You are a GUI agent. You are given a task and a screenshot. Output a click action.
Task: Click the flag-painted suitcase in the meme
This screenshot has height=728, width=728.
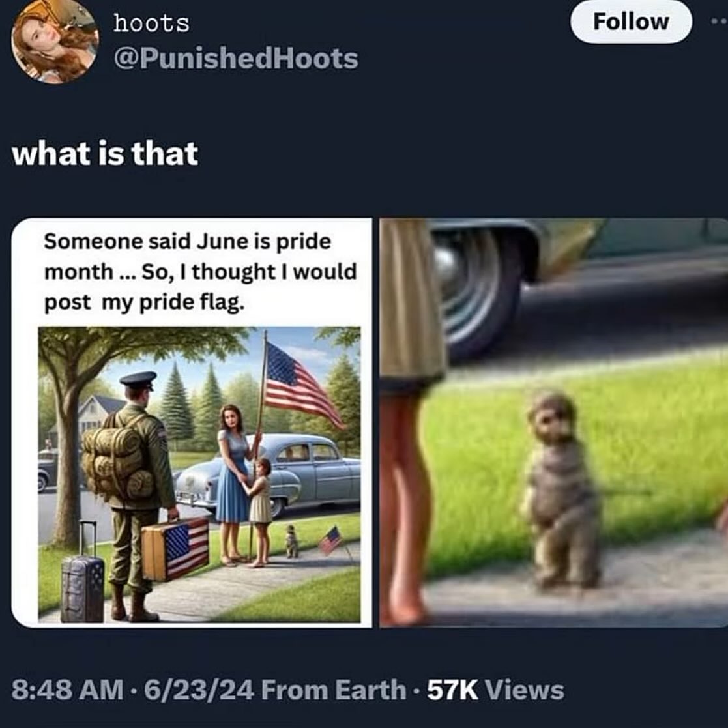click(x=175, y=549)
